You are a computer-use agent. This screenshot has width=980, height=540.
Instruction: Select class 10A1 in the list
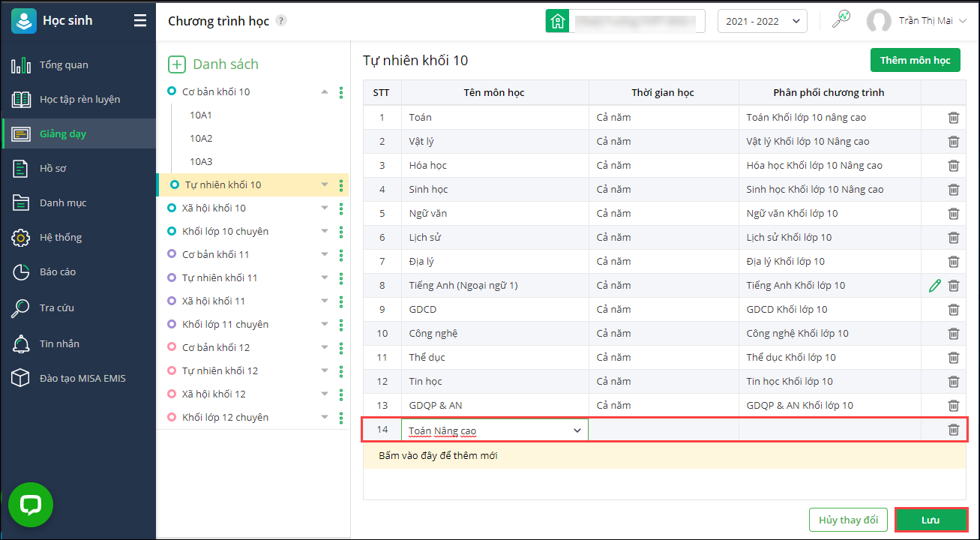coord(201,115)
